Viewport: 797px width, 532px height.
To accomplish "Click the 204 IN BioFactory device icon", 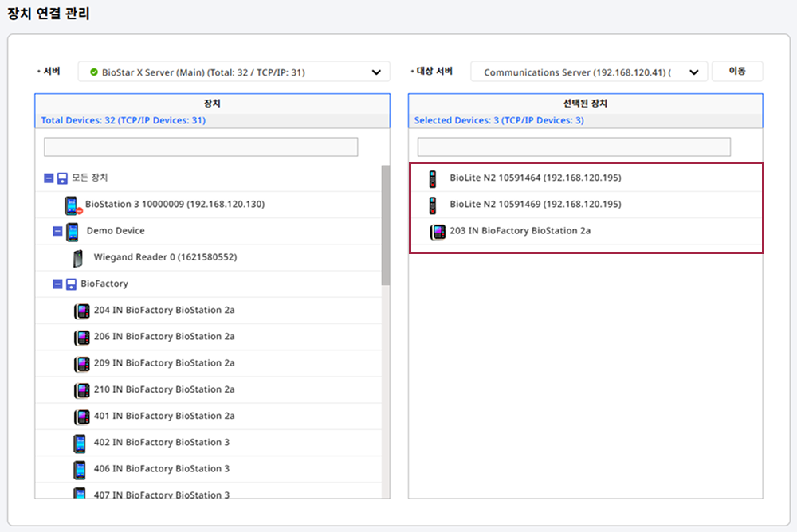I will (x=81, y=311).
